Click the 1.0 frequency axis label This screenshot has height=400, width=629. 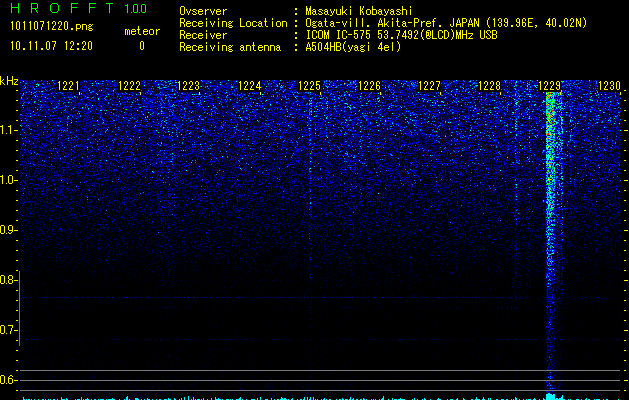pos(9,180)
